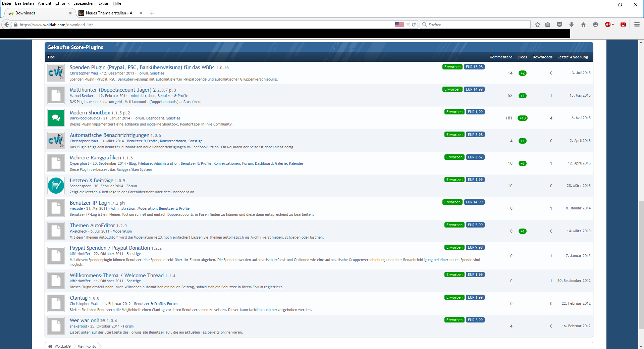Open the Chronik menu

62,3
